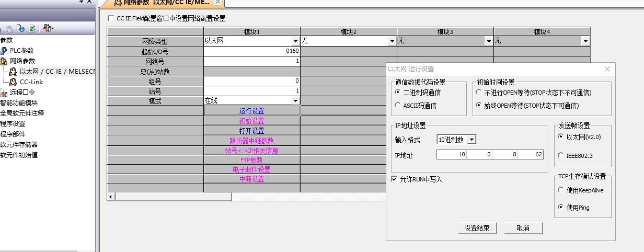The image size is (644, 252).
Task: Click the PLC参数 icon in project tree
Action: point(4,51)
